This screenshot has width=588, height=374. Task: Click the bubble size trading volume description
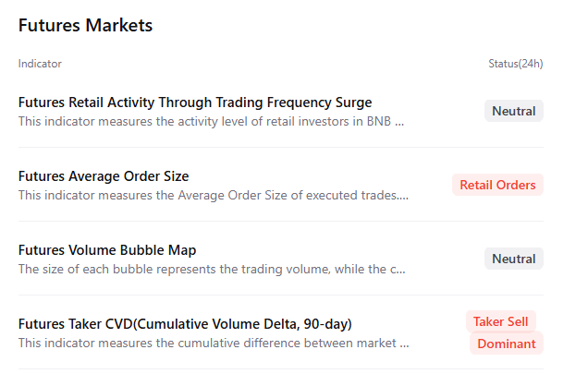tap(203, 269)
